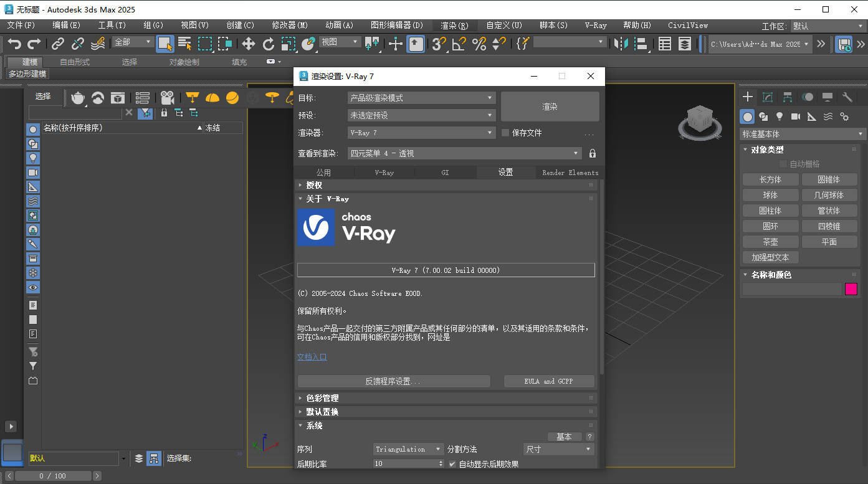Open the Modifiers menu
The width and height of the screenshot is (868, 484).
290,26
